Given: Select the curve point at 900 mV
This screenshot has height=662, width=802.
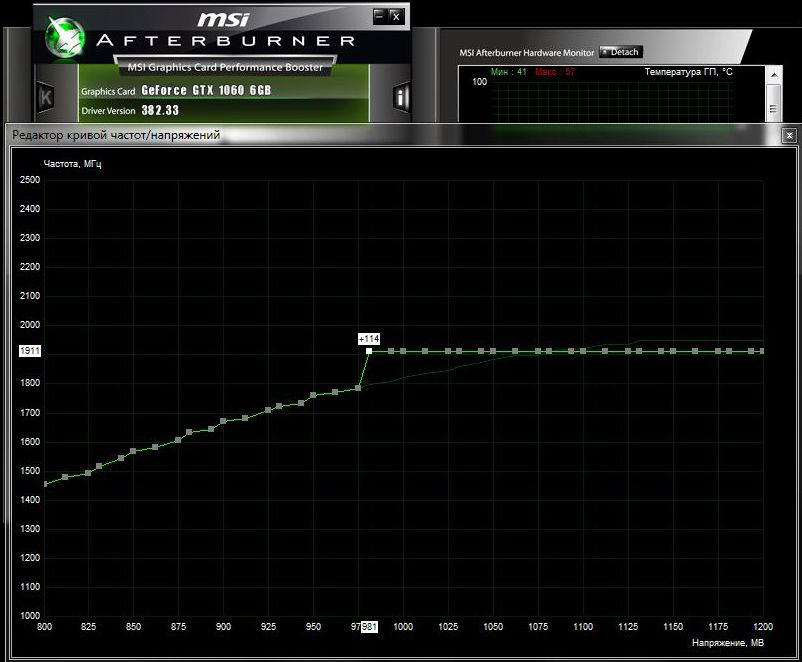Looking at the screenshot, I should click(223, 421).
